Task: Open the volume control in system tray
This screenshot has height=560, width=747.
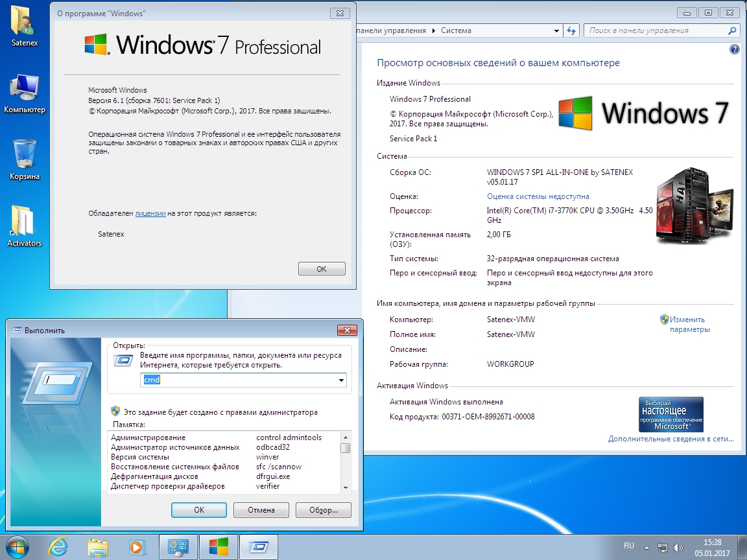Action: click(x=678, y=546)
